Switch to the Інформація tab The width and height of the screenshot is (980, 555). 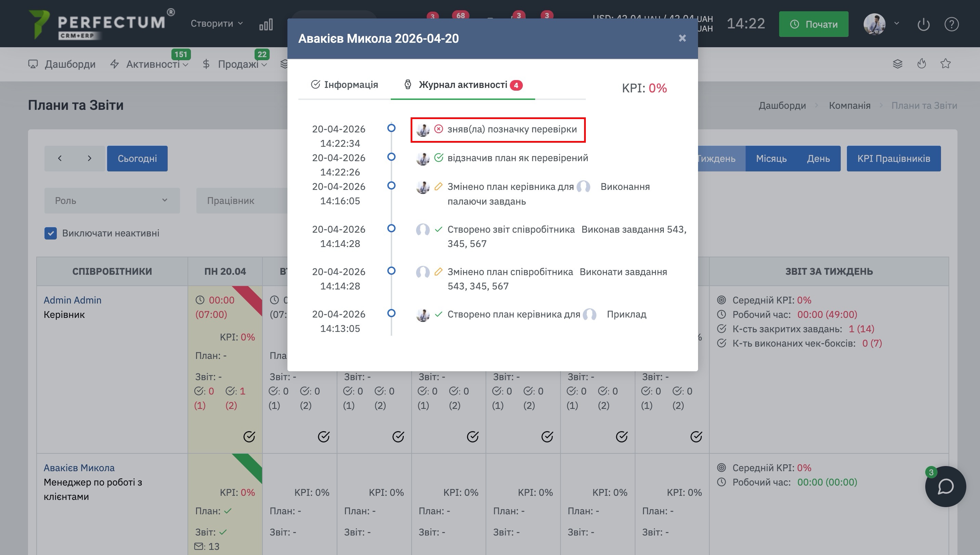click(x=344, y=85)
